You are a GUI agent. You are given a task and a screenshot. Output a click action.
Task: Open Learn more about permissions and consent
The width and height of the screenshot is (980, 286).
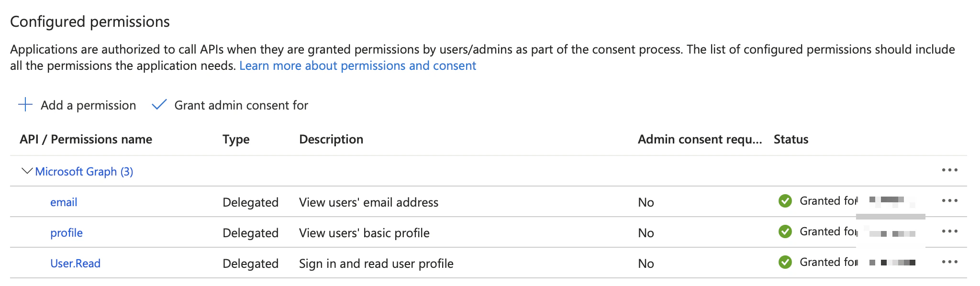point(357,66)
